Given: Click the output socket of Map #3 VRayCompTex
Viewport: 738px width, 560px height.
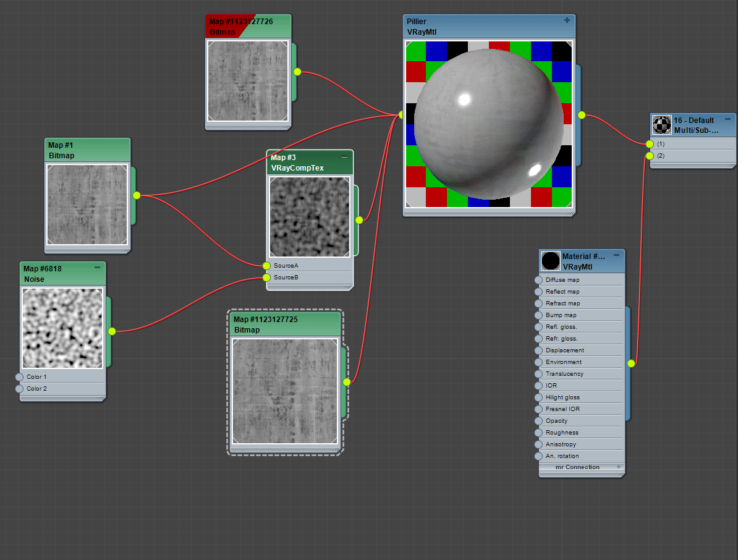Looking at the screenshot, I should 359,220.
